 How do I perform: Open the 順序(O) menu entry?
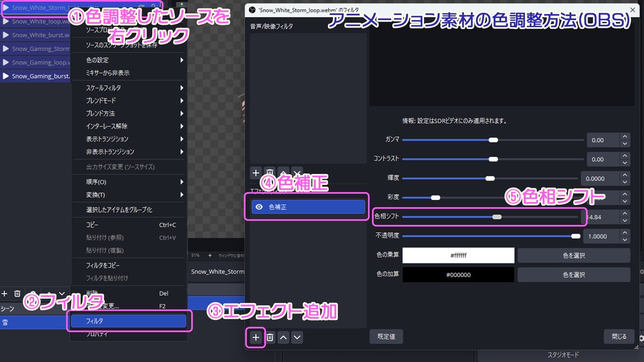(x=129, y=182)
